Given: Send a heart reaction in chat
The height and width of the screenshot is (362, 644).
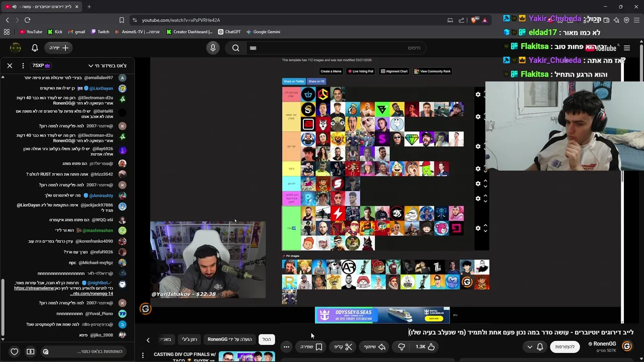Looking at the screenshot, I should [14, 351].
